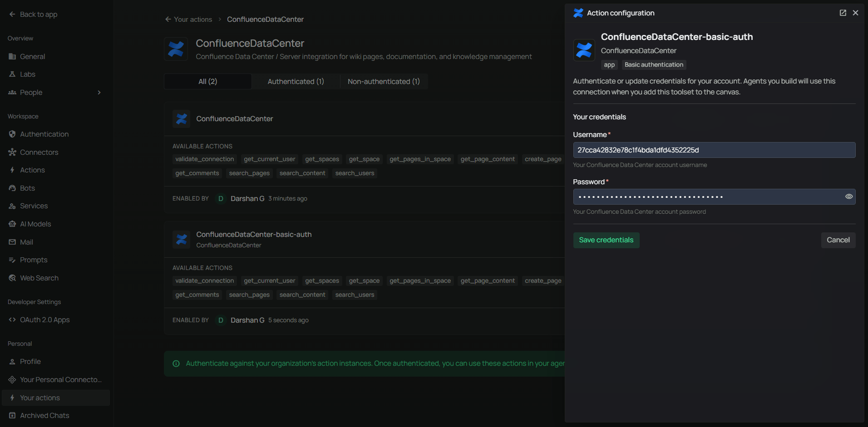The image size is (868, 427).
Task: Click get_comments in ConfluenceDataCenter-basic-auth card
Action: (x=197, y=295)
